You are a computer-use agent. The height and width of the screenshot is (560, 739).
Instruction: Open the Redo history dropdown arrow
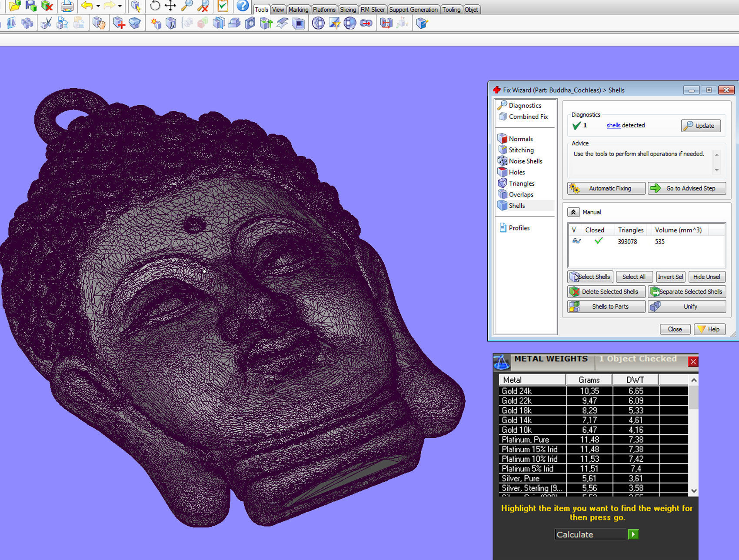click(120, 6)
